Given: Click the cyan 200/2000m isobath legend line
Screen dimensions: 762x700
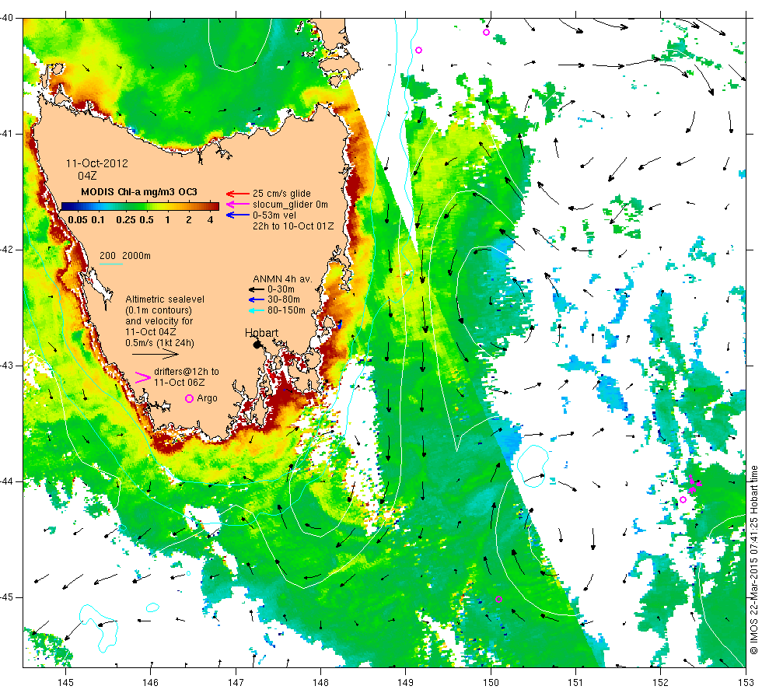Looking at the screenshot, I should (x=110, y=264).
